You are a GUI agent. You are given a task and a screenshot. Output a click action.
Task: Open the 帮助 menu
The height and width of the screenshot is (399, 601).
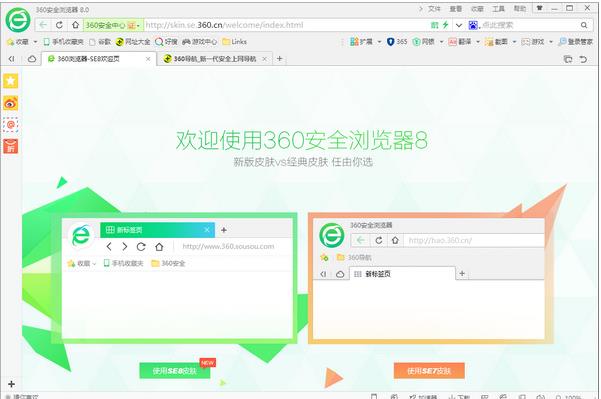pos(520,9)
